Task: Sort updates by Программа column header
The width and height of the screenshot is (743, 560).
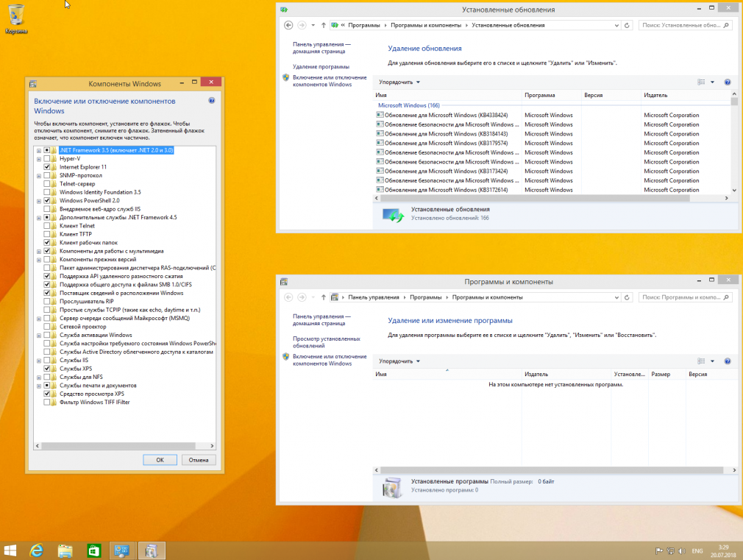Action: click(x=551, y=96)
